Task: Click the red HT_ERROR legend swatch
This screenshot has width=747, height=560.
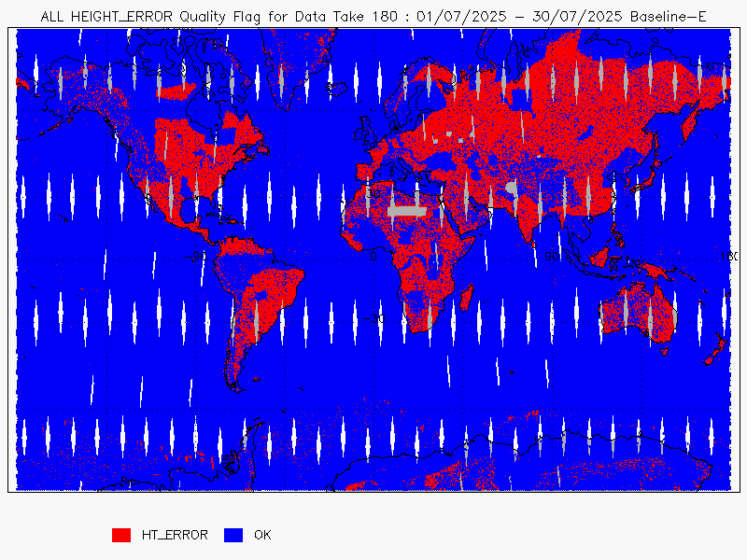Action: point(121,535)
